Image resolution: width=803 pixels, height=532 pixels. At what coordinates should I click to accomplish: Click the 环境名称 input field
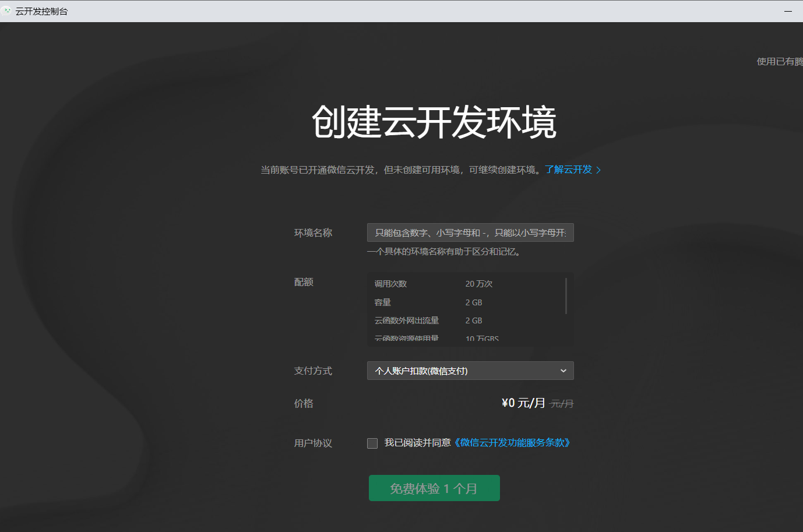[470, 232]
